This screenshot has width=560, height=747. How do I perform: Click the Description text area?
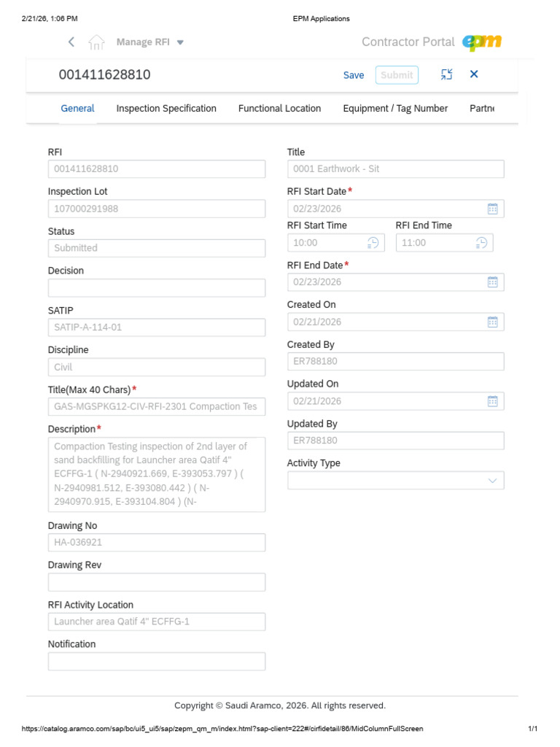(x=157, y=474)
